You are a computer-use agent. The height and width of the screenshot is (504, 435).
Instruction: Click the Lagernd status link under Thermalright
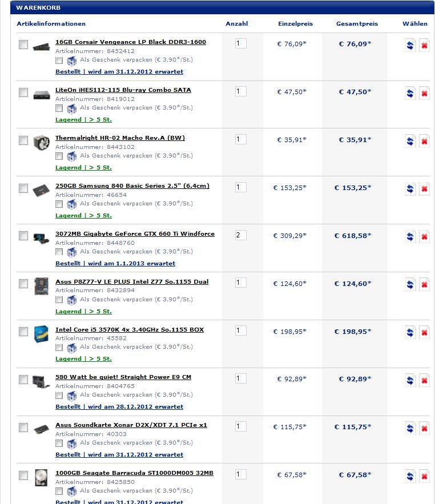(83, 167)
